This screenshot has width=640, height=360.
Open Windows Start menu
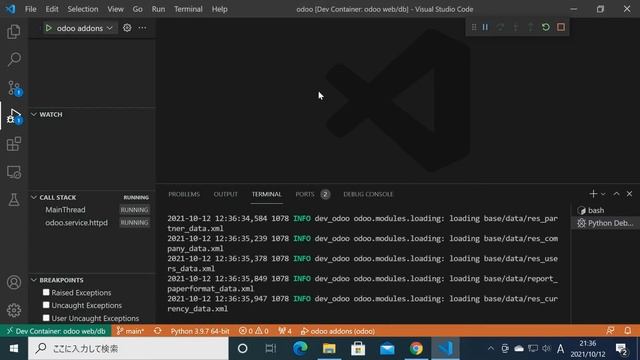pos(14,349)
